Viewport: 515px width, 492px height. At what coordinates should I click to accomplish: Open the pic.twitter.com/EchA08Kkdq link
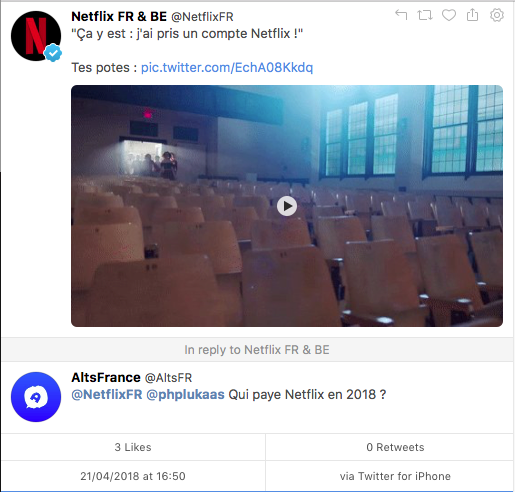[227, 68]
